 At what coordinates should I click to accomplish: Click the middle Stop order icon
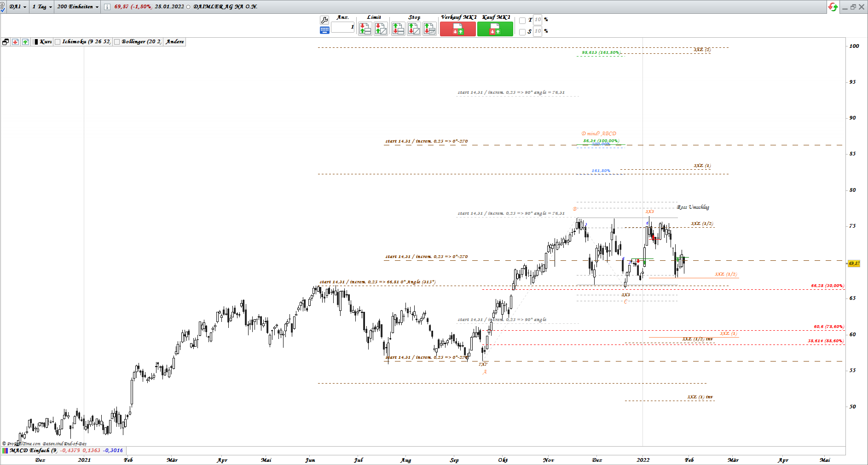click(x=414, y=29)
